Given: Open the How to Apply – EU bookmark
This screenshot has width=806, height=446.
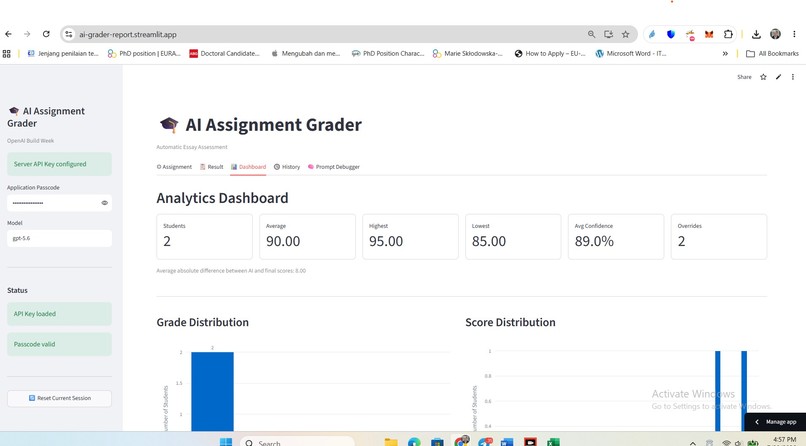Looking at the screenshot, I should pos(549,53).
